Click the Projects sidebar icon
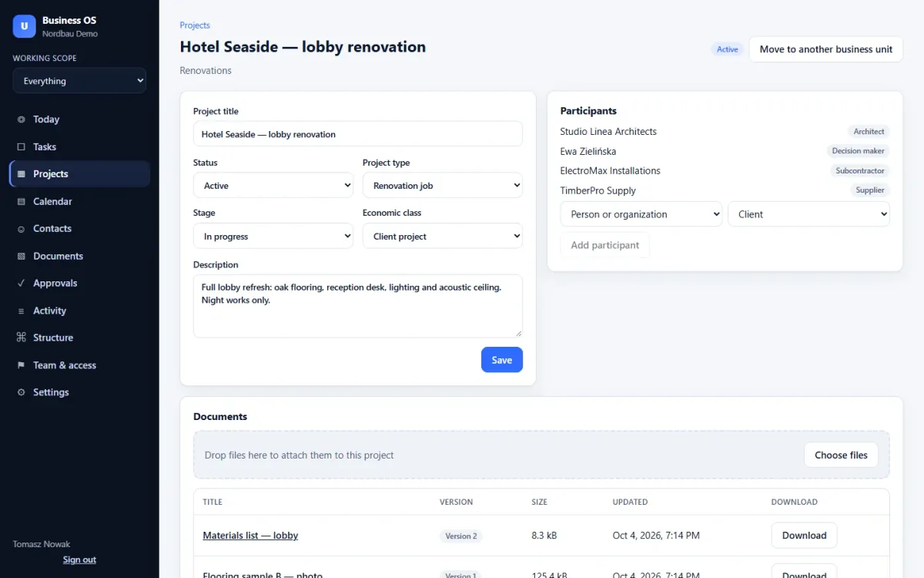The height and width of the screenshot is (578, 924). [x=21, y=174]
